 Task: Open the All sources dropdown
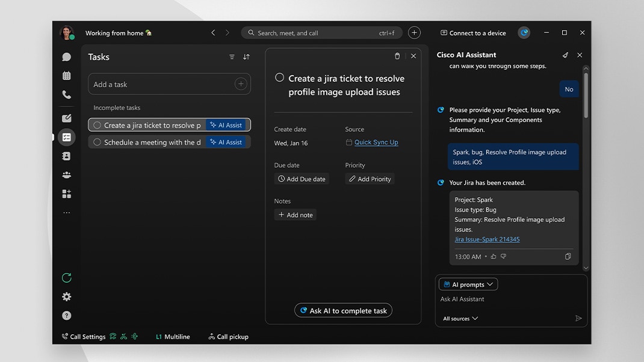[460, 319]
